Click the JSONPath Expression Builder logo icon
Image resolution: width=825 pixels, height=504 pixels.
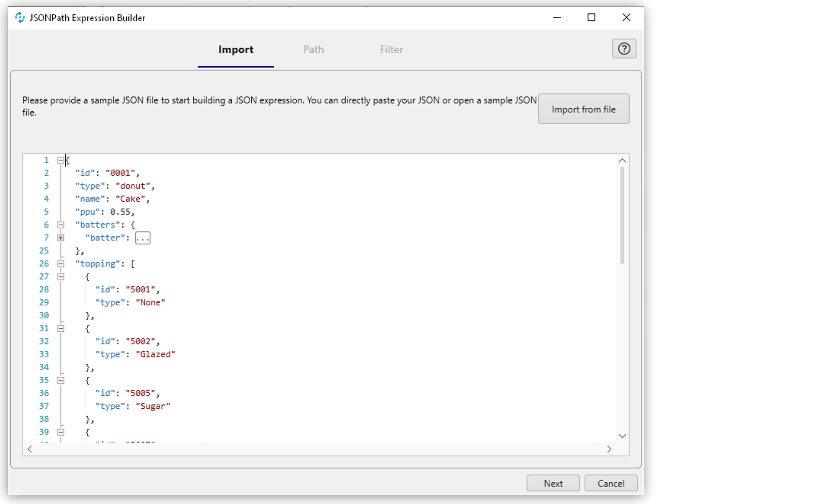(x=19, y=18)
